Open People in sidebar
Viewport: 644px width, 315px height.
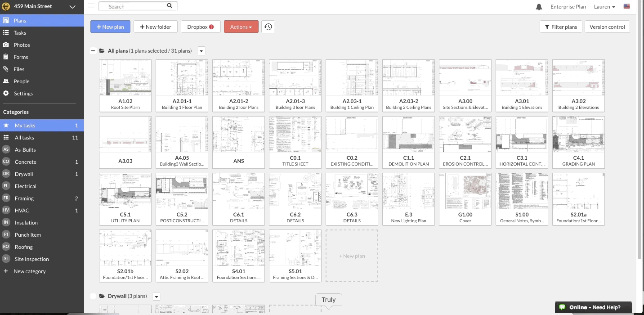tap(42, 81)
